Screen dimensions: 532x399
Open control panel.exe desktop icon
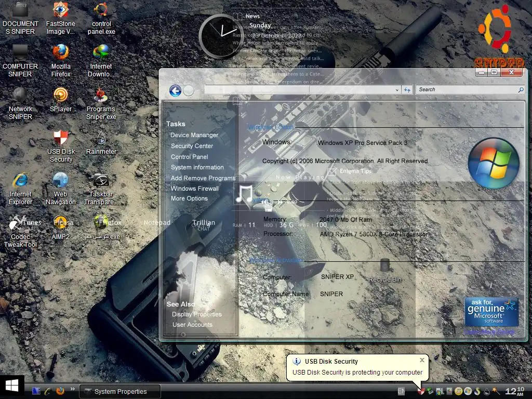(101, 19)
